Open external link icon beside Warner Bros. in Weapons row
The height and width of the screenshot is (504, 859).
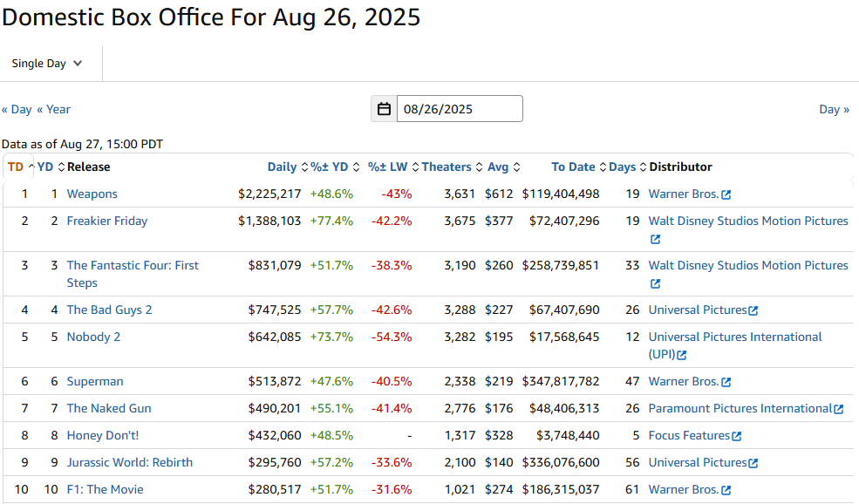tap(726, 195)
